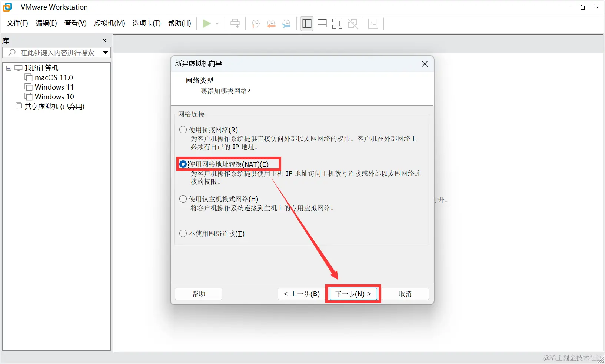Click the library search input field
The height and width of the screenshot is (364, 605).
pyautogui.click(x=57, y=53)
